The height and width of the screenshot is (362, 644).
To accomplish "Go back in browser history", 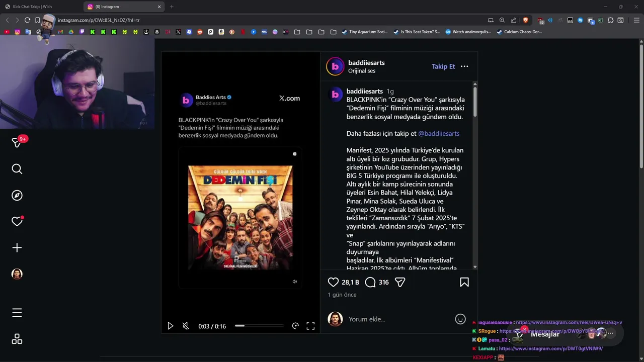I will [x=7, y=20].
